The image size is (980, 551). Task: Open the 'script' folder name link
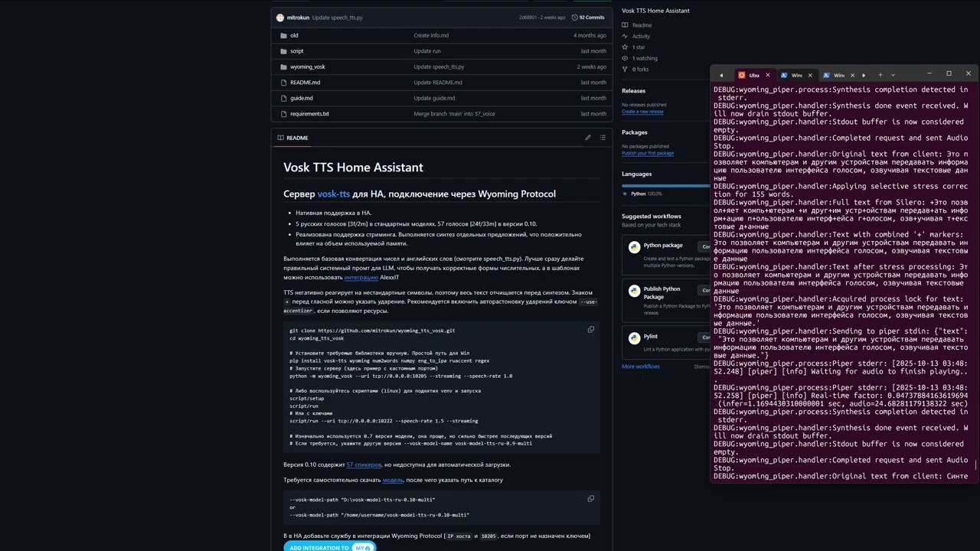(297, 51)
